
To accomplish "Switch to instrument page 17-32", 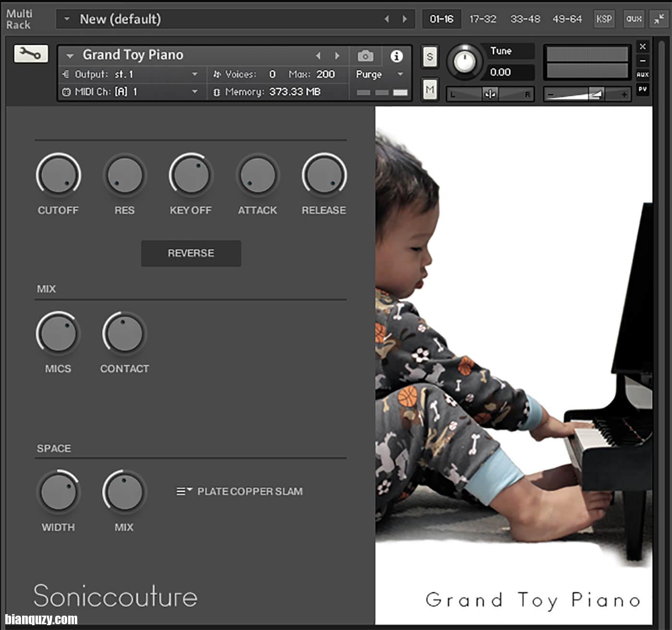I will coord(483,19).
